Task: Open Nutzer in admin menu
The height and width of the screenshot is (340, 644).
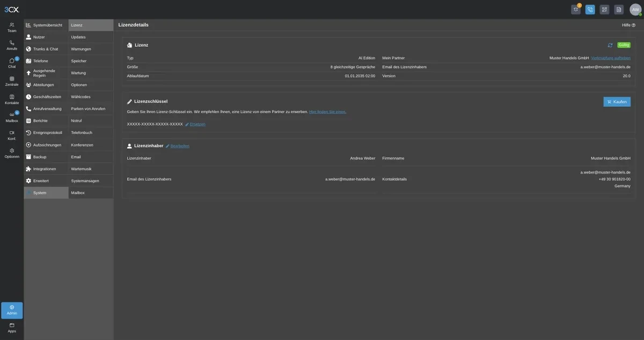Action: click(46, 37)
